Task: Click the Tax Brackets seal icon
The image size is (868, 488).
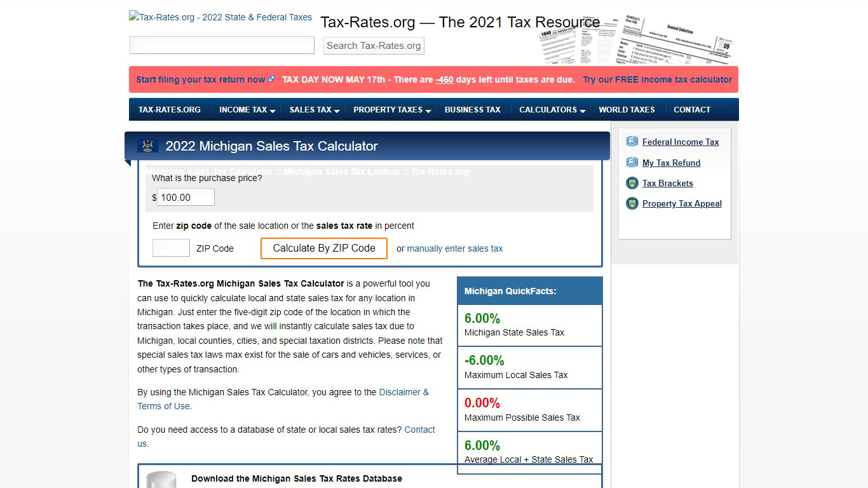Action: pyautogui.click(x=632, y=183)
